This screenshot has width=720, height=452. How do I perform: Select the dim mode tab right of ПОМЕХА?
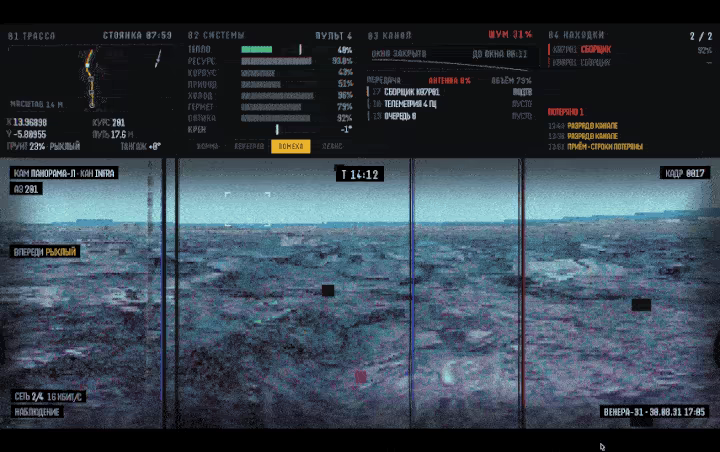tap(332, 146)
